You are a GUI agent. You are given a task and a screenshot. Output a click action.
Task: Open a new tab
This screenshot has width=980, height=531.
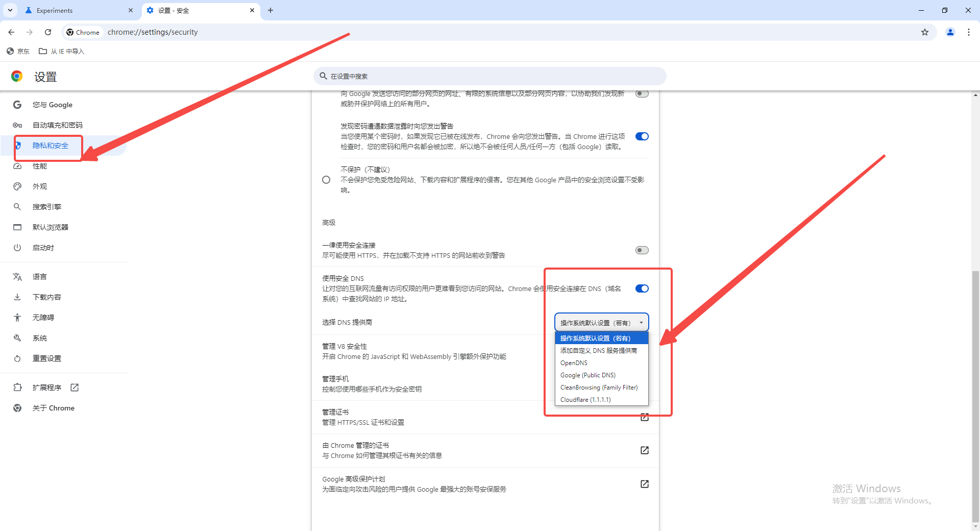click(x=271, y=10)
